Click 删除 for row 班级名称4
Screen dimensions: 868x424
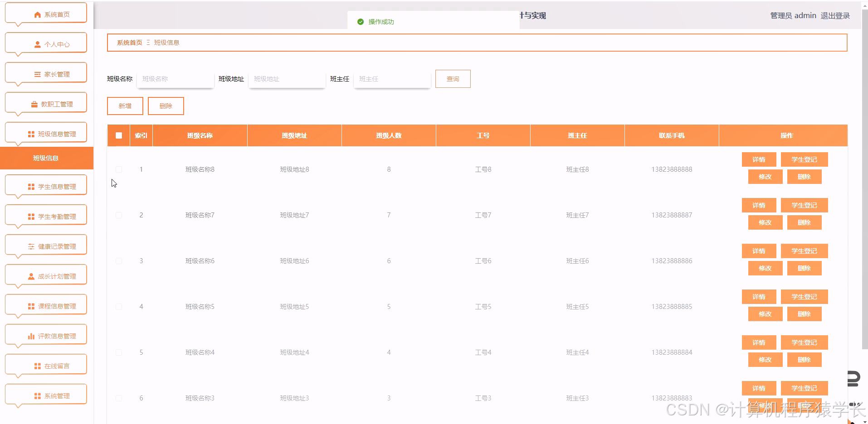pos(804,360)
